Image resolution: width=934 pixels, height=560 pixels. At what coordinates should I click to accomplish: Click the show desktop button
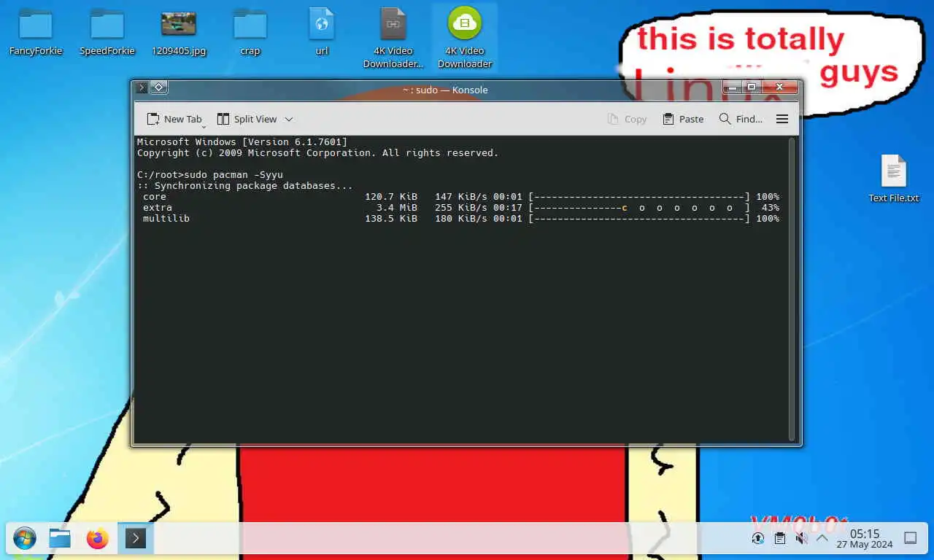tap(911, 538)
